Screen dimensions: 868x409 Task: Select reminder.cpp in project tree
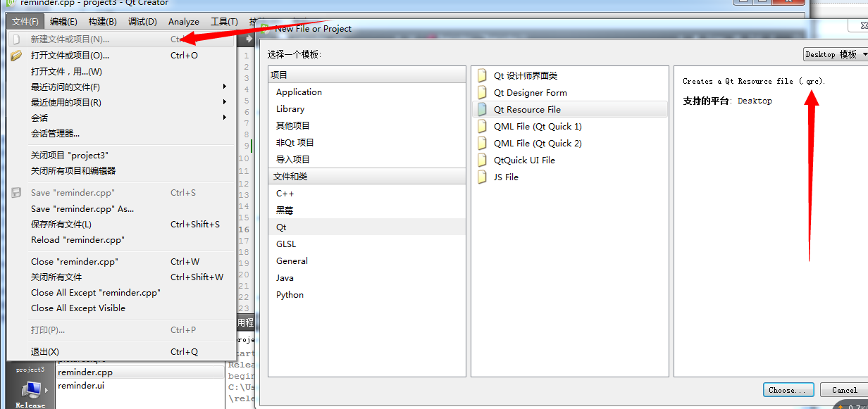85,372
